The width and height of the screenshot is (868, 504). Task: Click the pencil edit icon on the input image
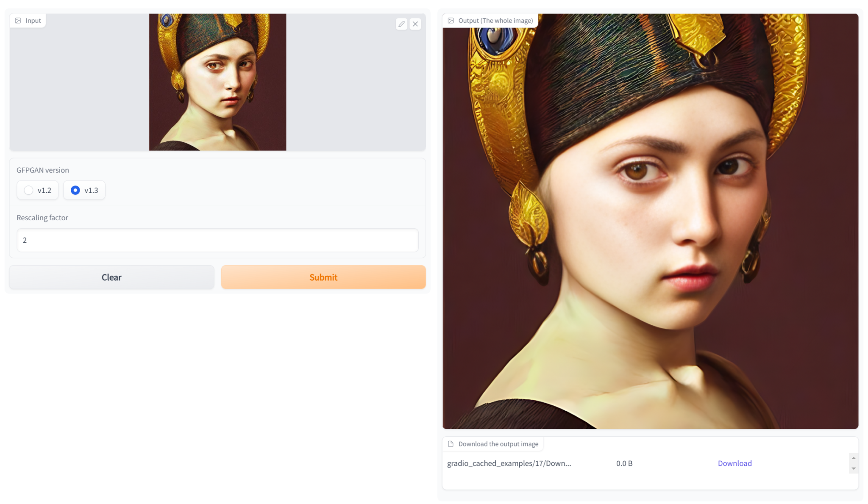(x=402, y=24)
